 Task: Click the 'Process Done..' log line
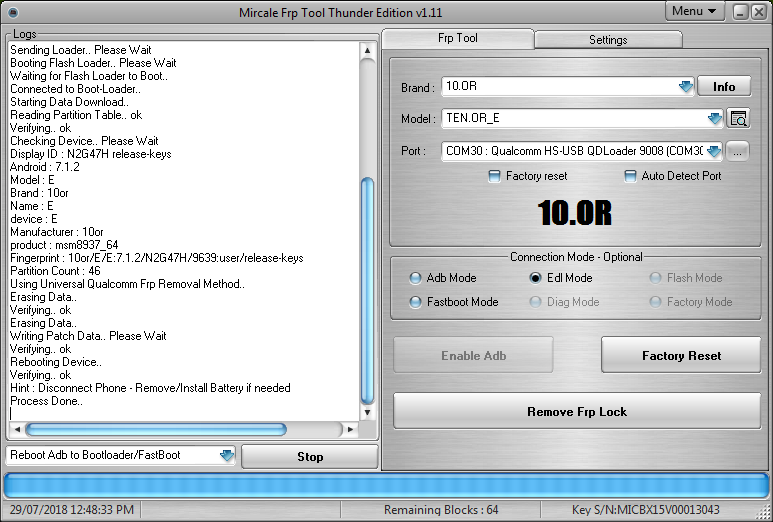click(46, 401)
